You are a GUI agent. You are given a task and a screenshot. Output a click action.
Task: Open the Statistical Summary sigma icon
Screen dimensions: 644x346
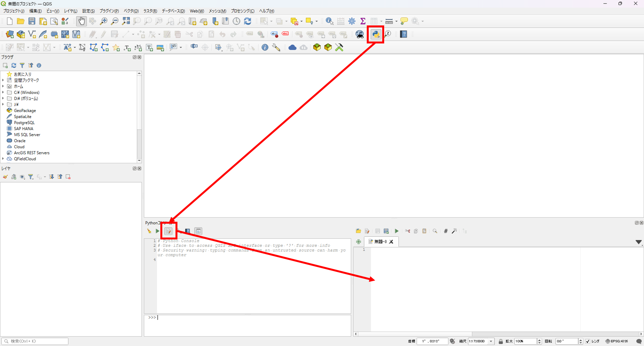tap(363, 21)
